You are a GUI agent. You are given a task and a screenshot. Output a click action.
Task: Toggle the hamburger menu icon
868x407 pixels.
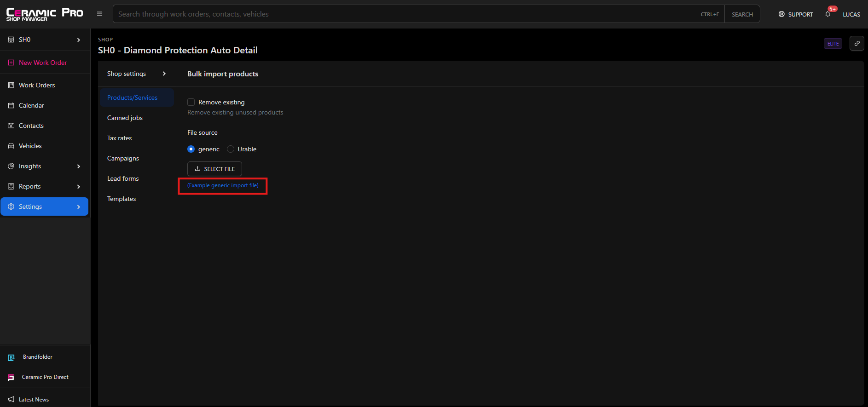[x=99, y=14]
